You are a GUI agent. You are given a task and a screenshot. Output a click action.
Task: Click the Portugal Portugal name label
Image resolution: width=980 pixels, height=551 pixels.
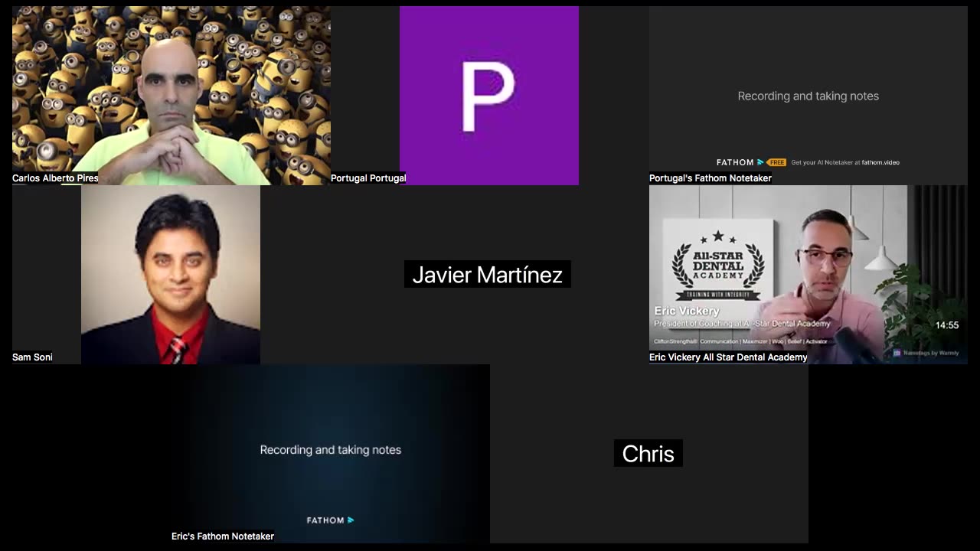[368, 178]
